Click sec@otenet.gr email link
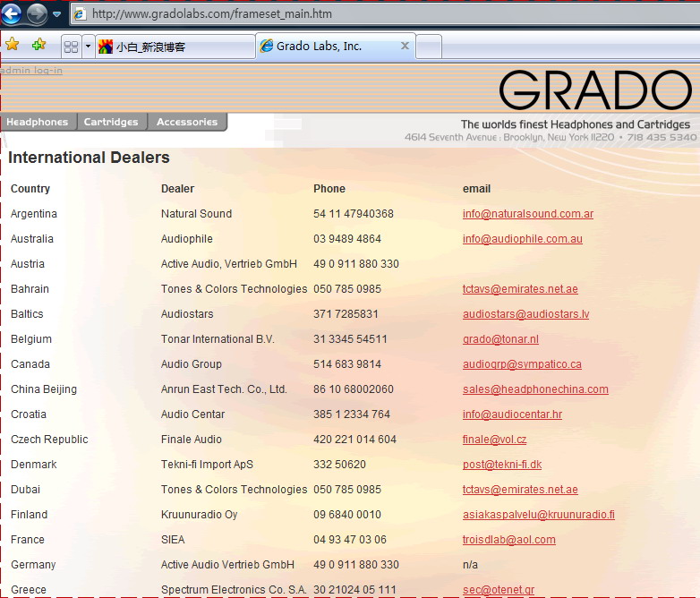 pos(499,590)
